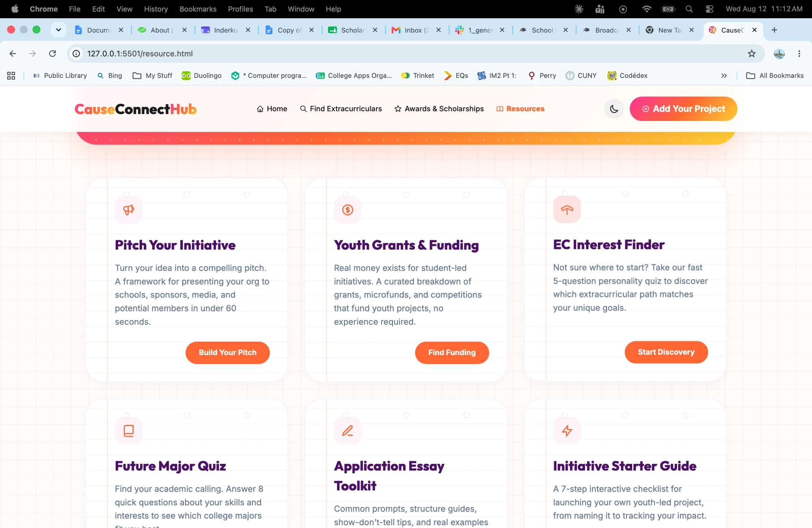This screenshot has height=528, width=812.
Task: Open Awards & Scholarships page
Action: pos(439,109)
